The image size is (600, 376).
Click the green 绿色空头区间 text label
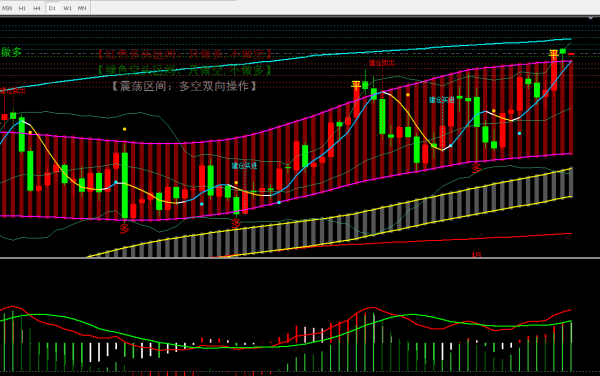click(184, 70)
